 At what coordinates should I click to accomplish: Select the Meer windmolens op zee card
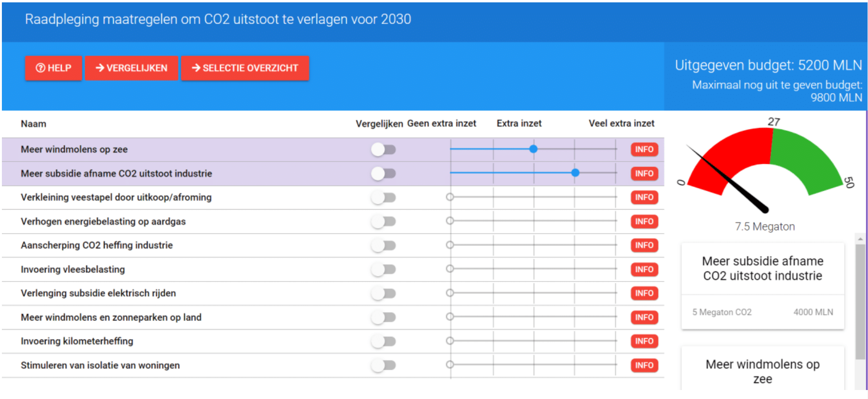(763, 369)
